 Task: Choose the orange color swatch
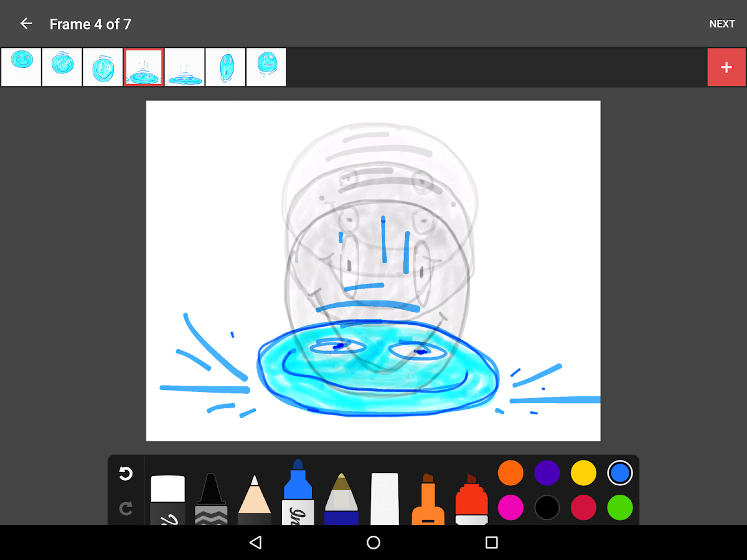pyautogui.click(x=510, y=473)
